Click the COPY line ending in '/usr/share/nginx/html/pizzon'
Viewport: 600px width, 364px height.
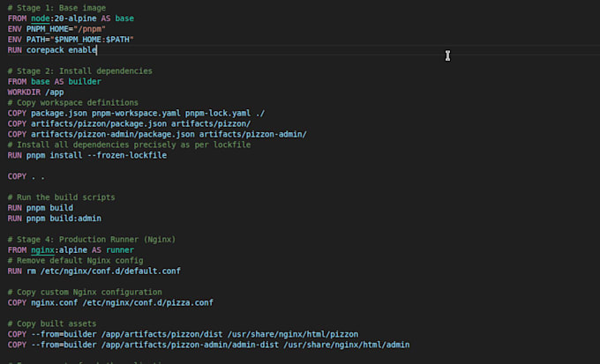pos(183,334)
